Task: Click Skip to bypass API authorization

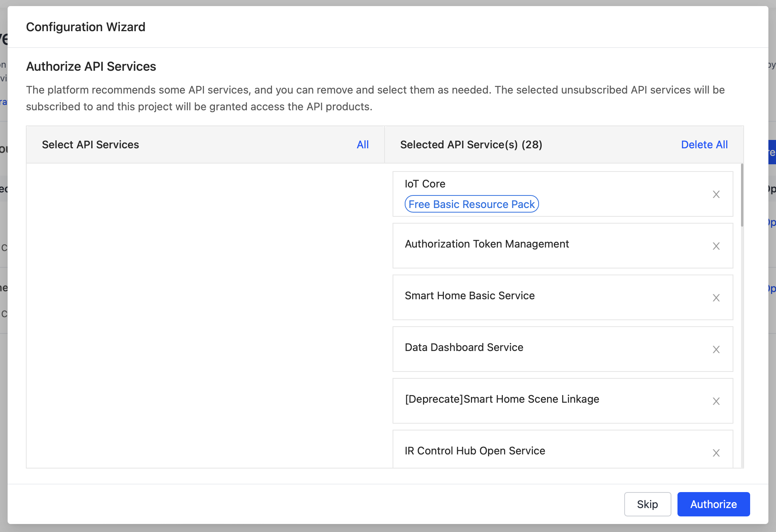Action: pyautogui.click(x=647, y=504)
